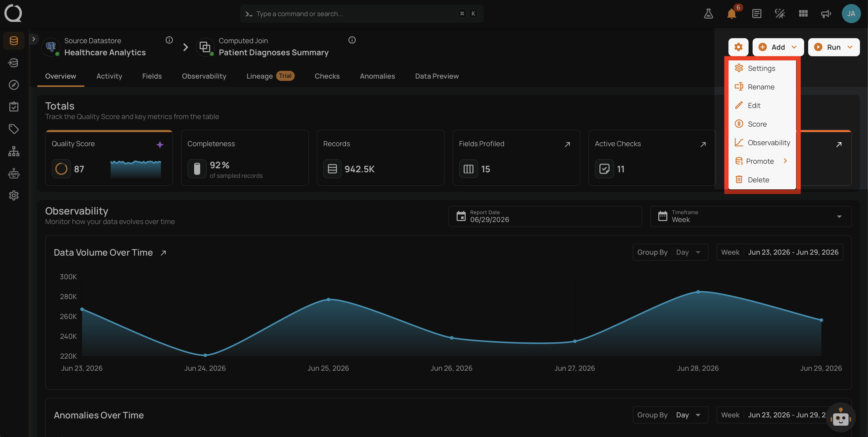Click the lab flask icon in top bar
The image size is (868, 437).
(708, 14)
